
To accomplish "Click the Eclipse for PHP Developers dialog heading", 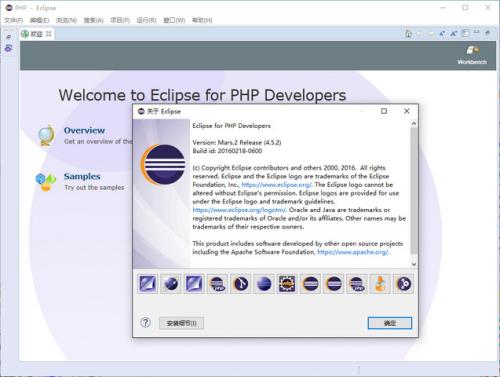I will pos(232,126).
